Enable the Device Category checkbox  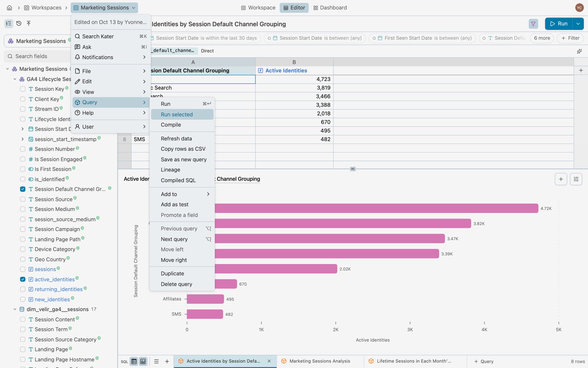coord(23,249)
